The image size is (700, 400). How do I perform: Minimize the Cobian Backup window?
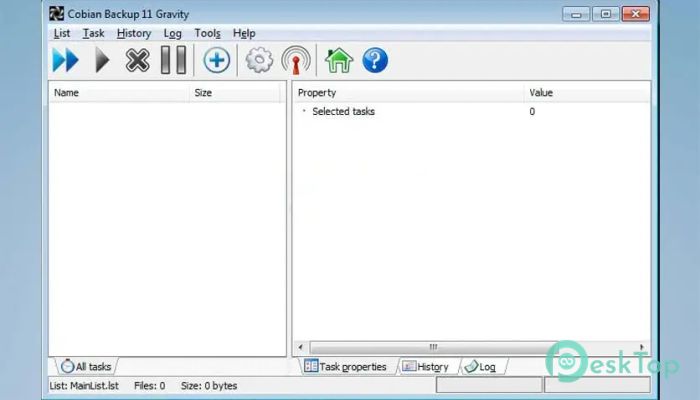point(576,14)
